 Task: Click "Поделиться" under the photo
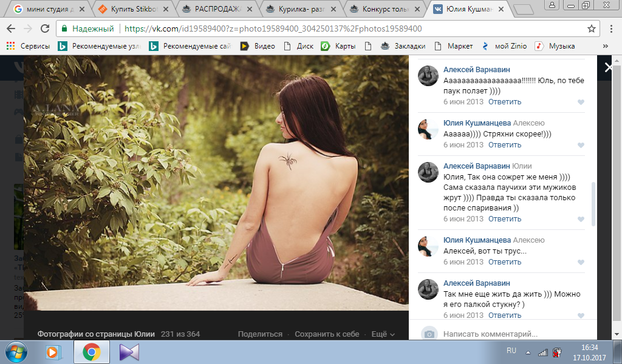pyautogui.click(x=260, y=334)
